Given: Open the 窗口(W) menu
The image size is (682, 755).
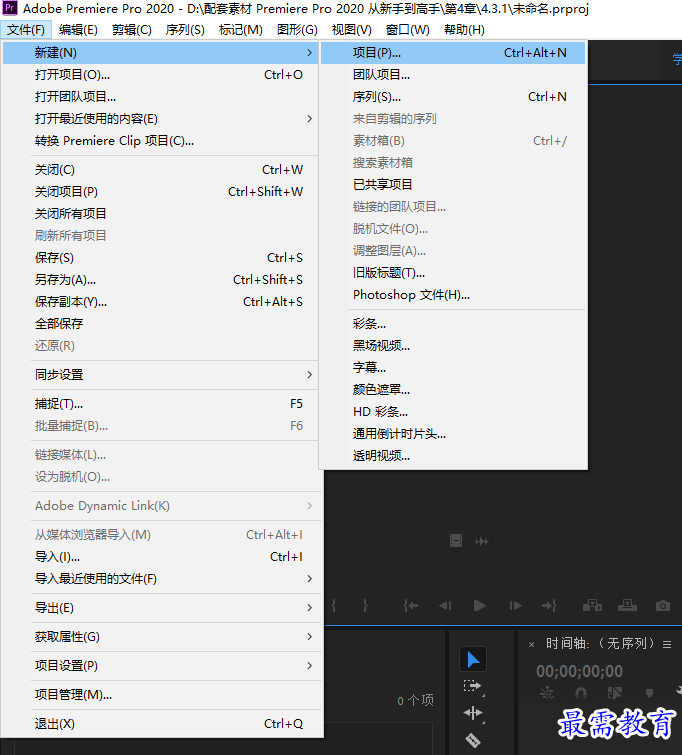Looking at the screenshot, I should point(407,30).
